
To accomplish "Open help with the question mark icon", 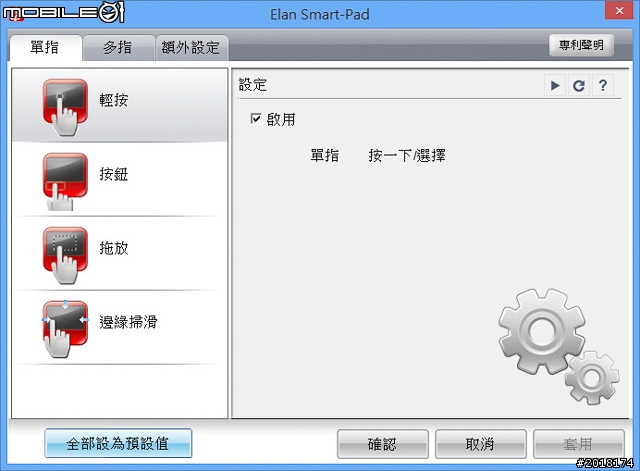I will pos(603,86).
